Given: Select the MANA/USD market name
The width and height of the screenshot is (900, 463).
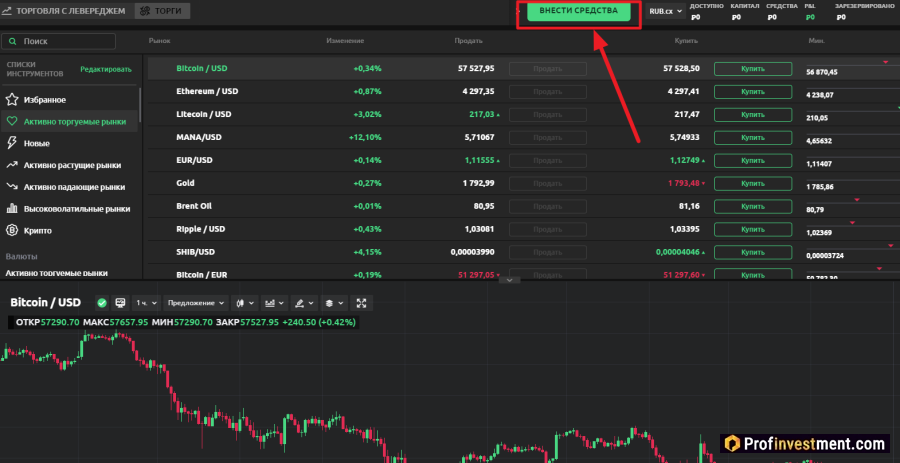Looking at the screenshot, I should coord(199,138).
